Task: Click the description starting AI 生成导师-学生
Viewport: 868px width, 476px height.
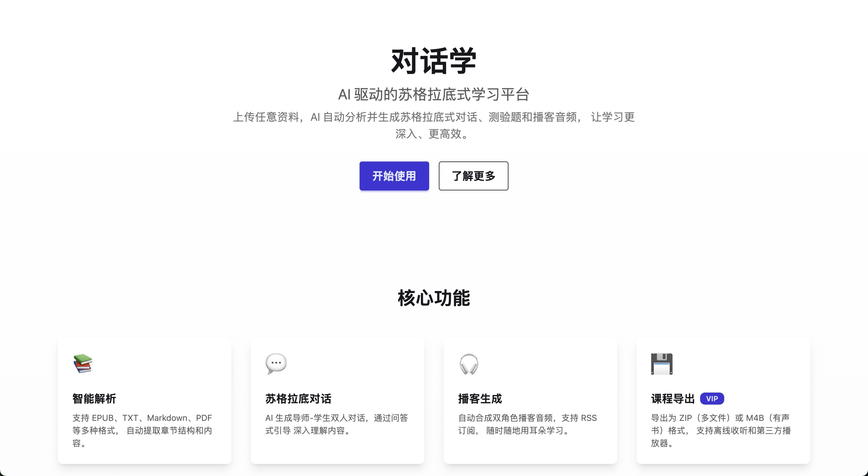Action: (x=337, y=424)
